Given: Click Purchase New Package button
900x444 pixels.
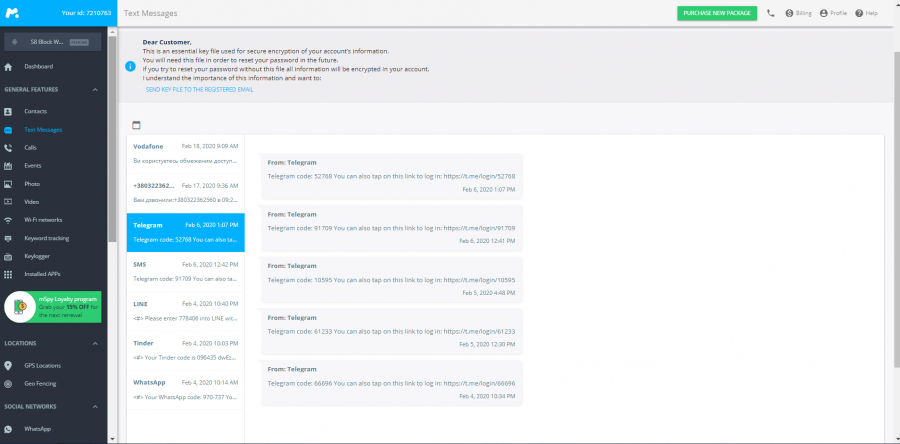Looking at the screenshot, I should point(717,13).
